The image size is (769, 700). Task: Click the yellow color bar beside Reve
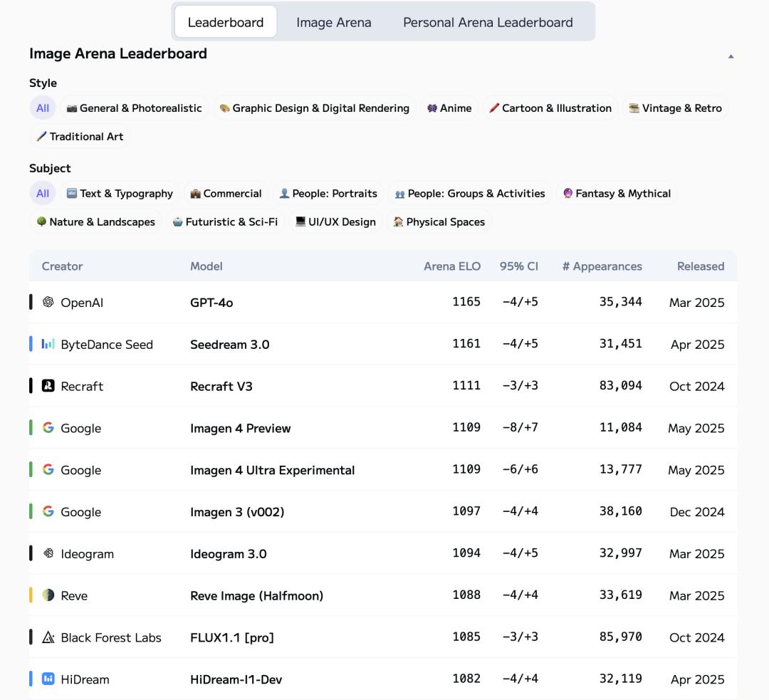[31, 595]
